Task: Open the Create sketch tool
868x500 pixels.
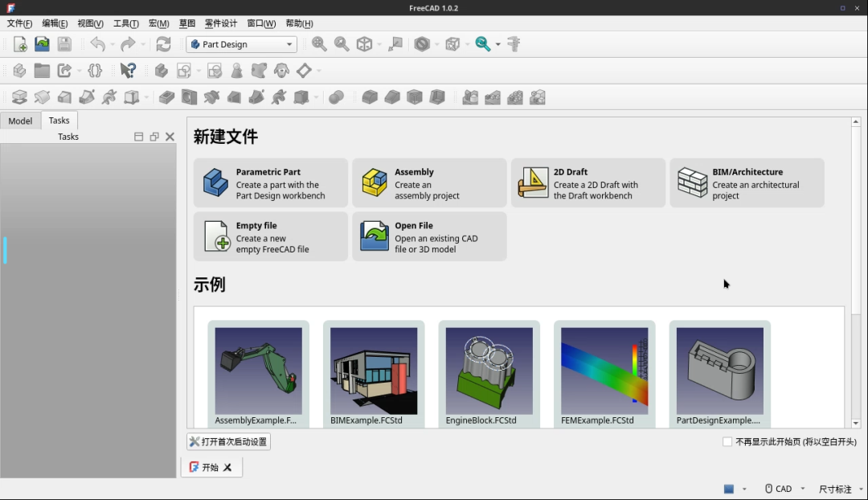Action: 183,71
